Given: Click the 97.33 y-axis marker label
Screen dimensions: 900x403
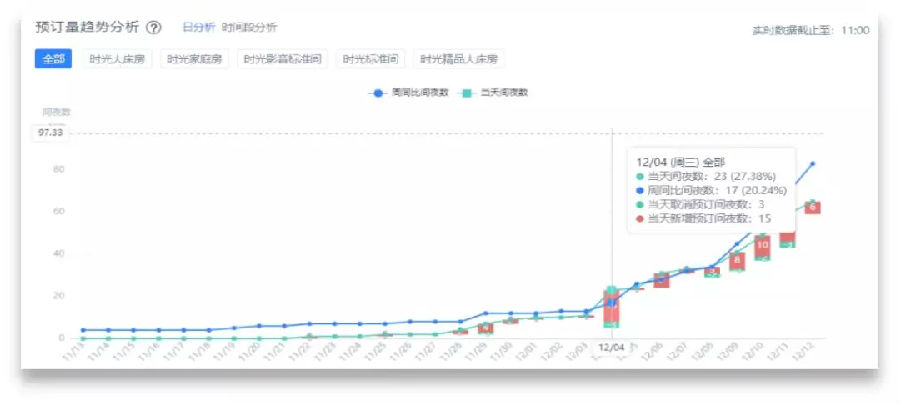Looking at the screenshot, I should 52,134.
